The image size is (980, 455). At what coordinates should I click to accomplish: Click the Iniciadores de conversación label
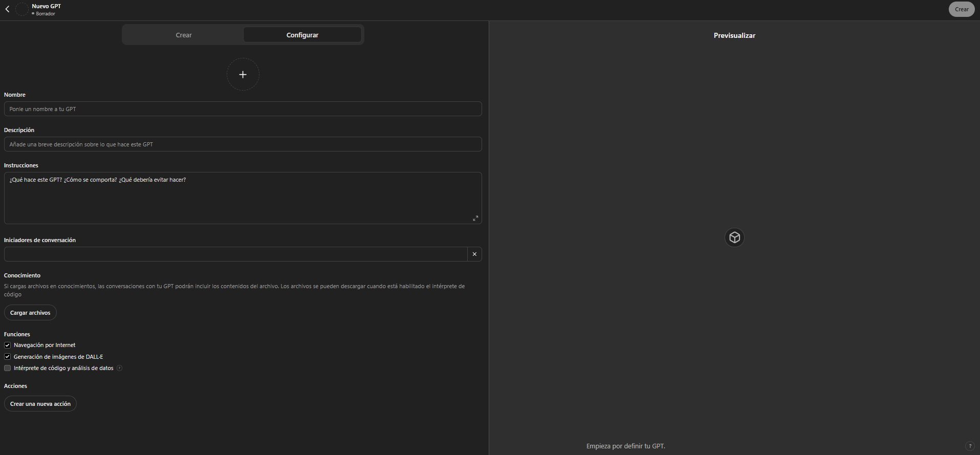40,240
